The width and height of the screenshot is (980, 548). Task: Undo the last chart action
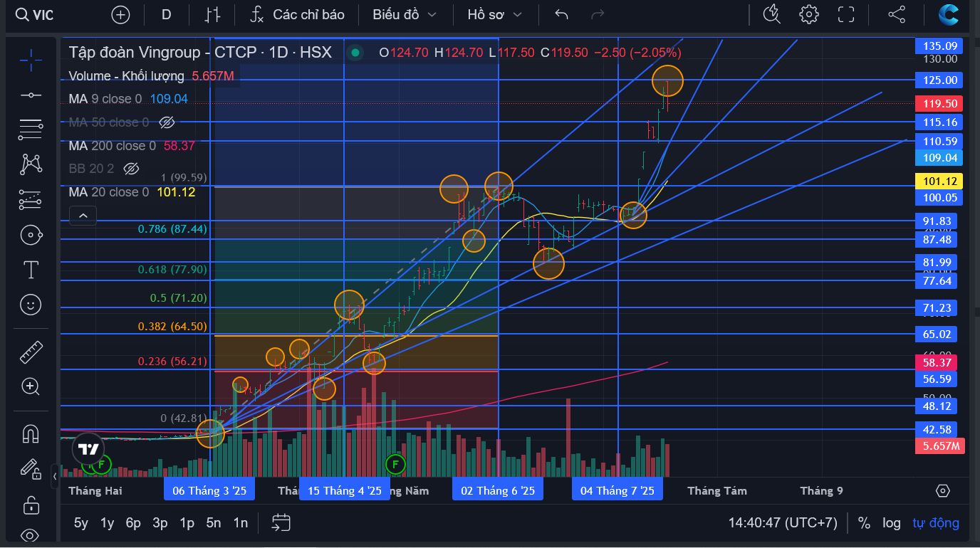tap(562, 14)
